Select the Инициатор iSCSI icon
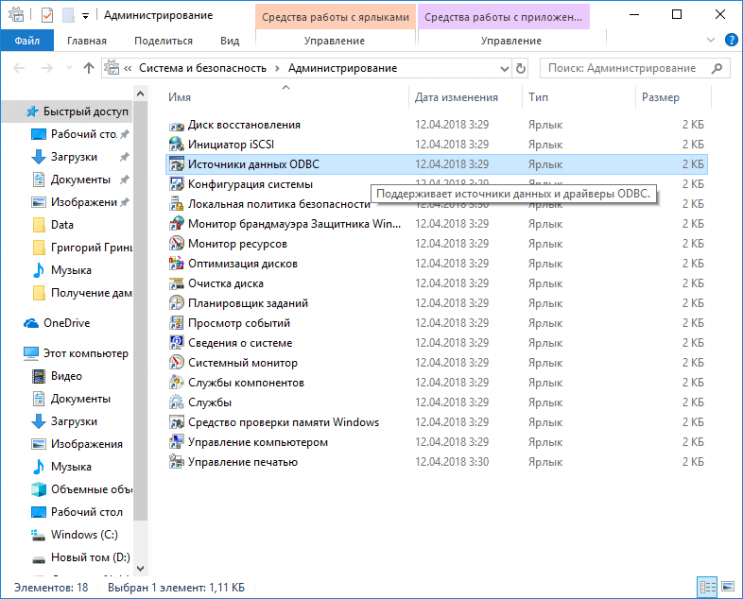 point(176,145)
